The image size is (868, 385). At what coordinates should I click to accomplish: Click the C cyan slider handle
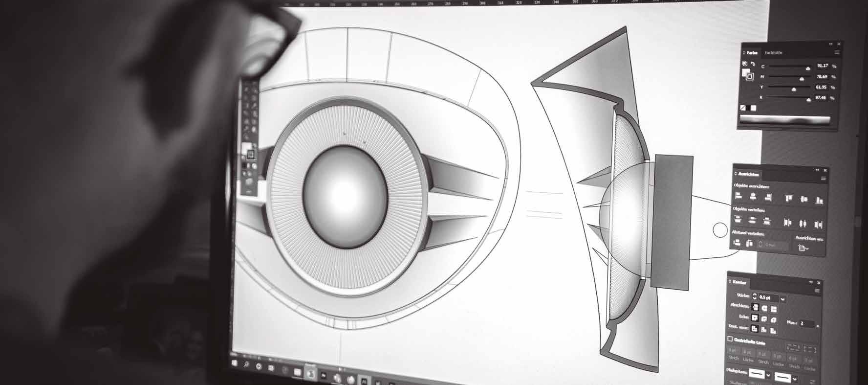point(808,68)
